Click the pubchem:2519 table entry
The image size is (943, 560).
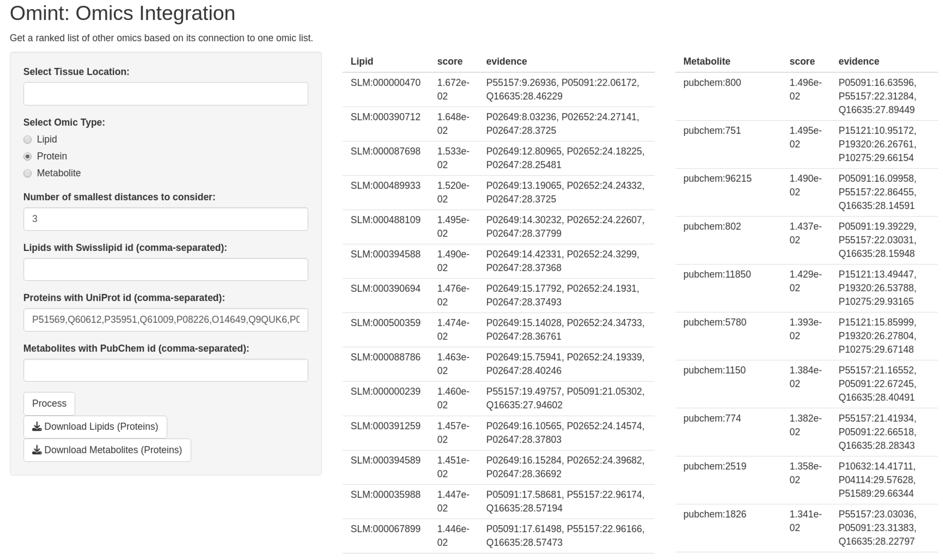pyautogui.click(x=714, y=466)
